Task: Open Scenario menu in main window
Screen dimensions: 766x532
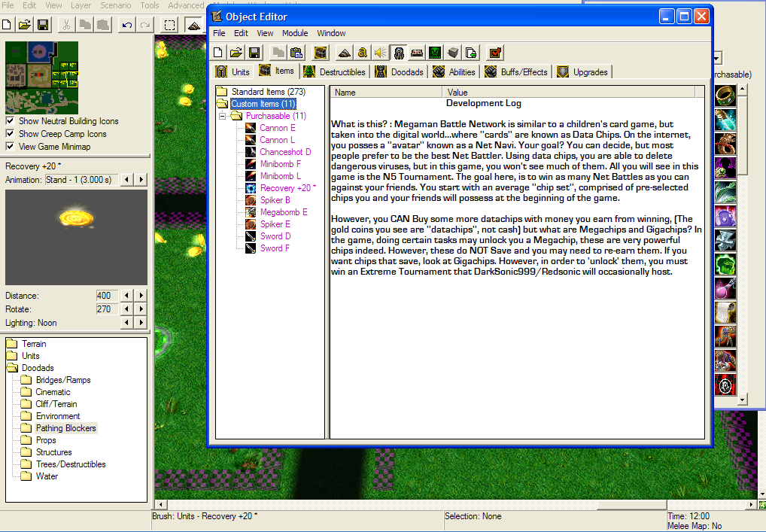Action: 116,5
